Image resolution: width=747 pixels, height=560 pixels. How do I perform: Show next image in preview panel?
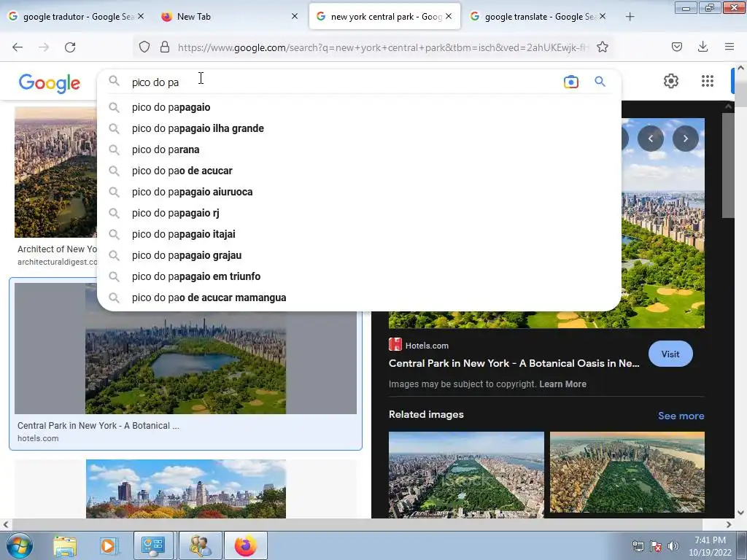pyautogui.click(x=686, y=139)
